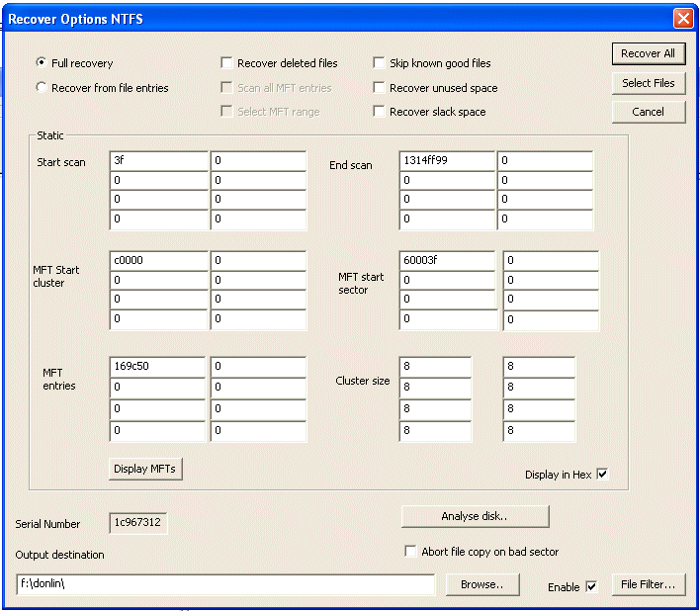Tick the Recover slack space checkbox
Viewport: 700px width, 611px height.
(380, 112)
